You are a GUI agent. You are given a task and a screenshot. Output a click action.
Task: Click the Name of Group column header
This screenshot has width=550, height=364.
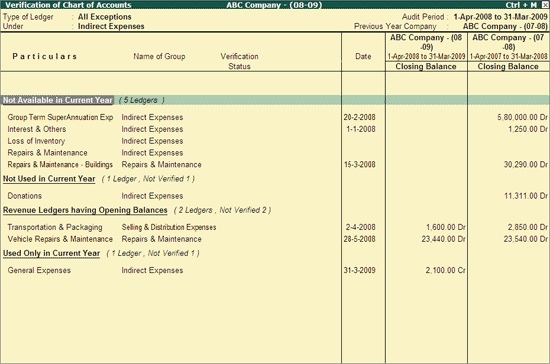159,56
